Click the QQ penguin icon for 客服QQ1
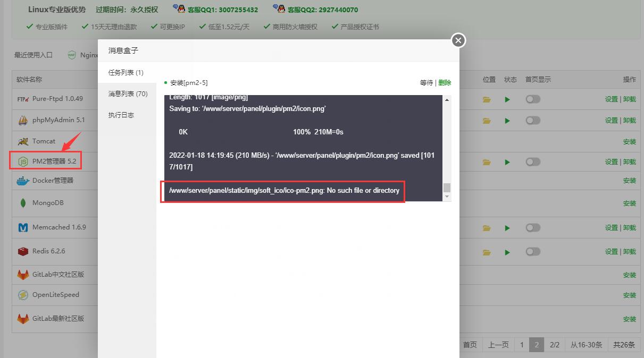The width and height of the screenshot is (644, 358). tap(179, 8)
